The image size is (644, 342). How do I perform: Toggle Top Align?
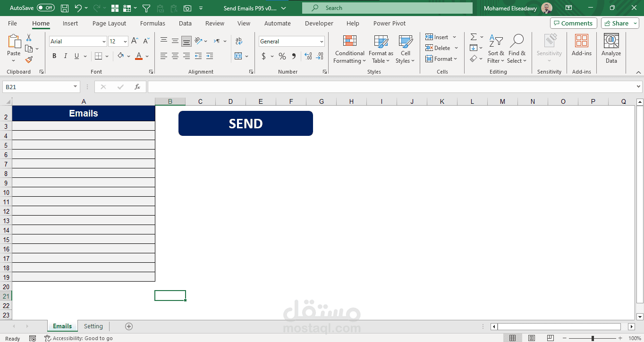click(164, 42)
